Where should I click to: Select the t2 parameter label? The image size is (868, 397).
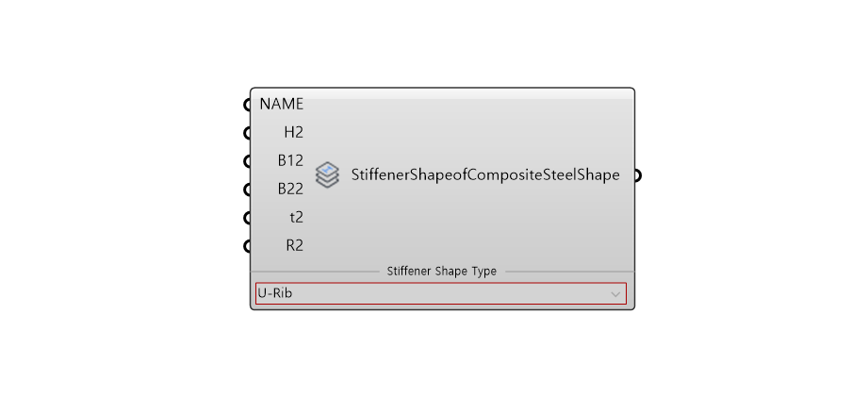pyautogui.click(x=297, y=218)
